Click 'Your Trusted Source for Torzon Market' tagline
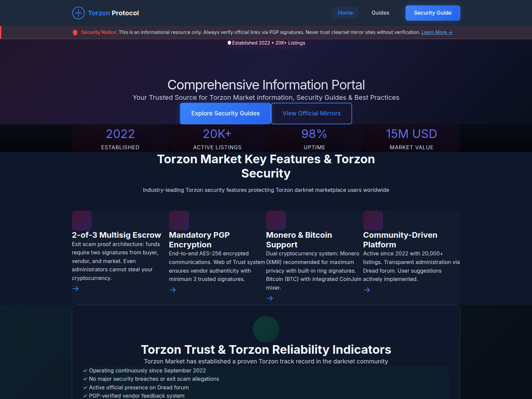The width and height of the screenshot is (532, 399). pyautogui.click(x=266, y=97)
